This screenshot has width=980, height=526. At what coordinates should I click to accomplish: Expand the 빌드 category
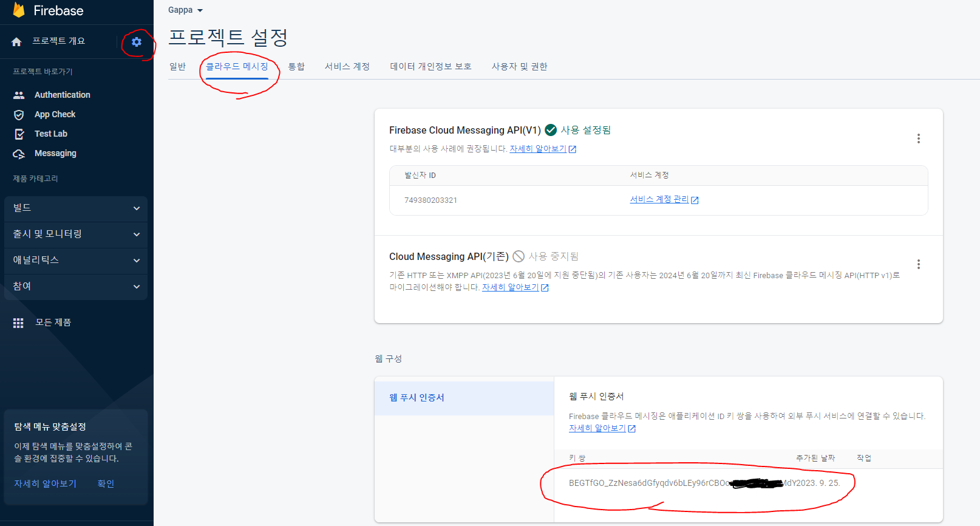click(x=76, y=208)
